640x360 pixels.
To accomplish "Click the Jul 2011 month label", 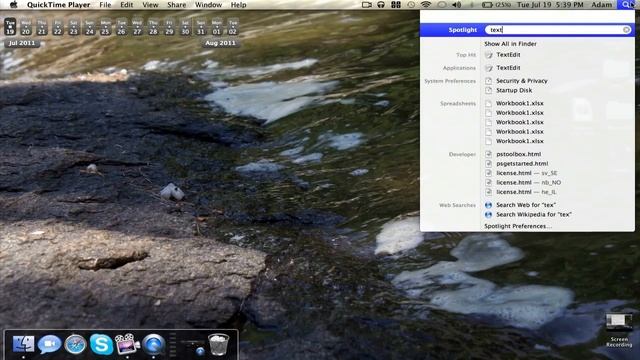I will (x=22, y=43).
